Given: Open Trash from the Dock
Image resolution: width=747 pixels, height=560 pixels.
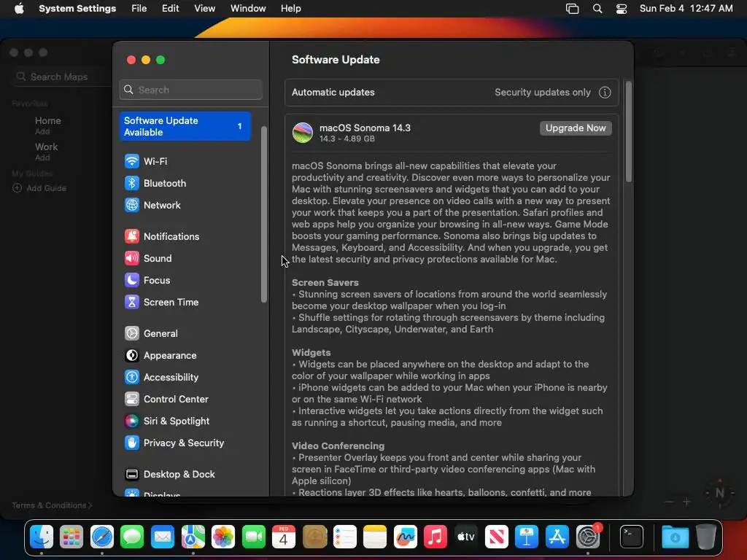Looking at the screenshot, I should point(705,537).
